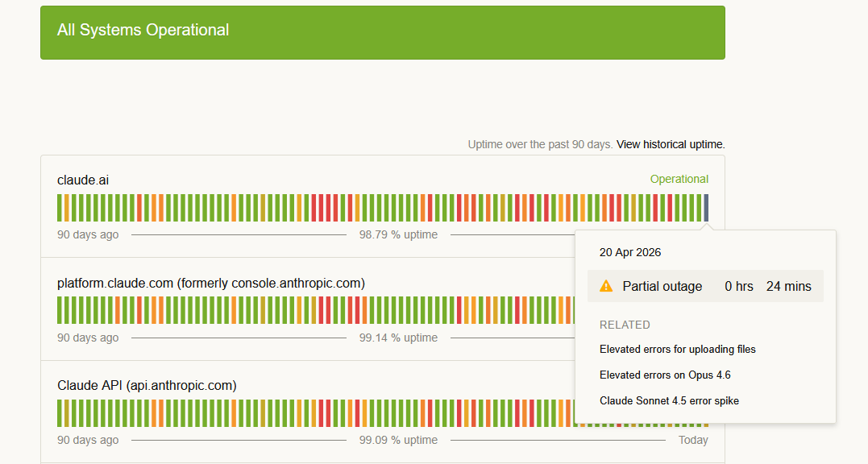Click the highlighted gray bar in claude.ai timeline
This screenshot has height=464, width=868.
tap(706, 208)
